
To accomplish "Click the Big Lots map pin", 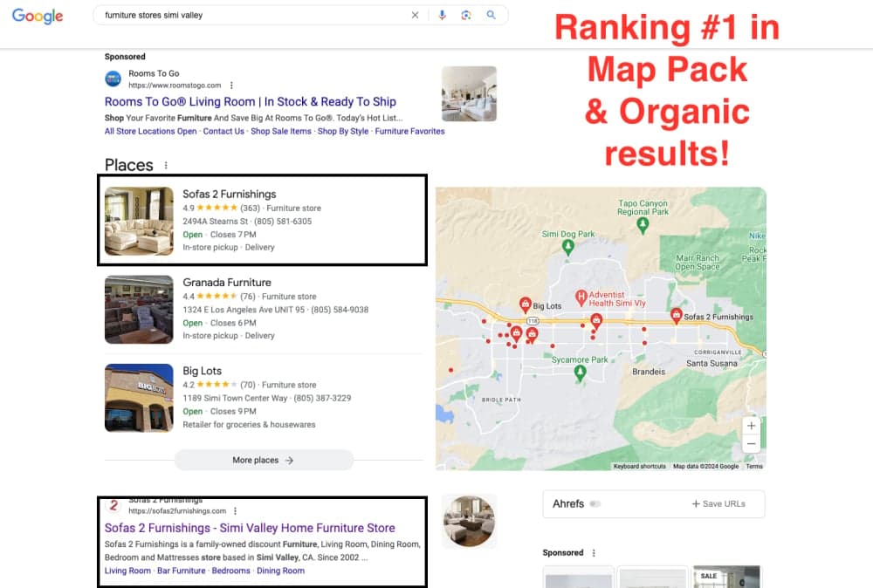I will click(526, 304).
